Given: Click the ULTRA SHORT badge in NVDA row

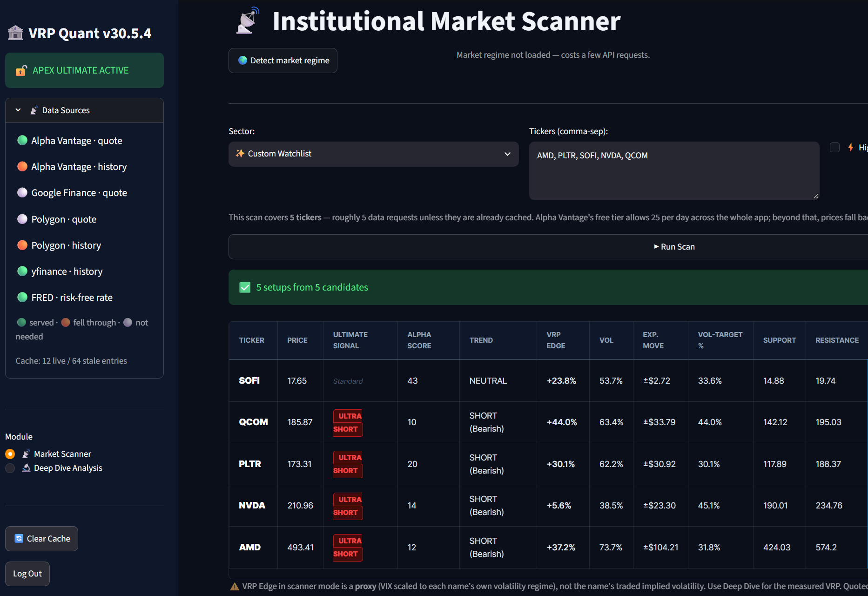Looking at the screenshot, I should click(x=348, y=506).
